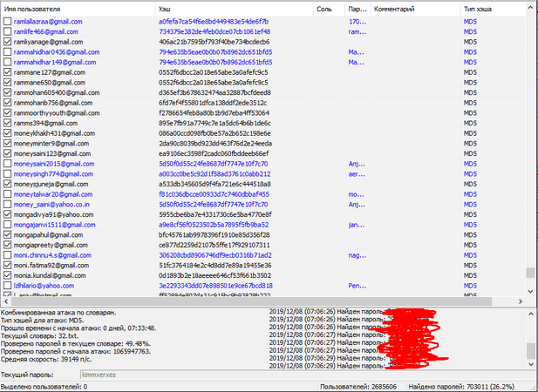Tick the checkbox for moni.chinnu4.s@gmail.com

coord(7,255)
